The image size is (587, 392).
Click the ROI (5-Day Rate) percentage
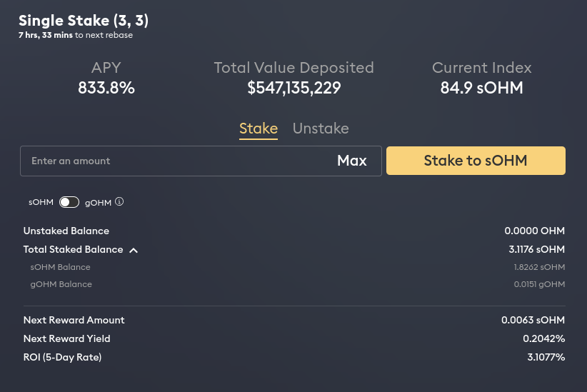pyautogui.click(x=546, y=357)
